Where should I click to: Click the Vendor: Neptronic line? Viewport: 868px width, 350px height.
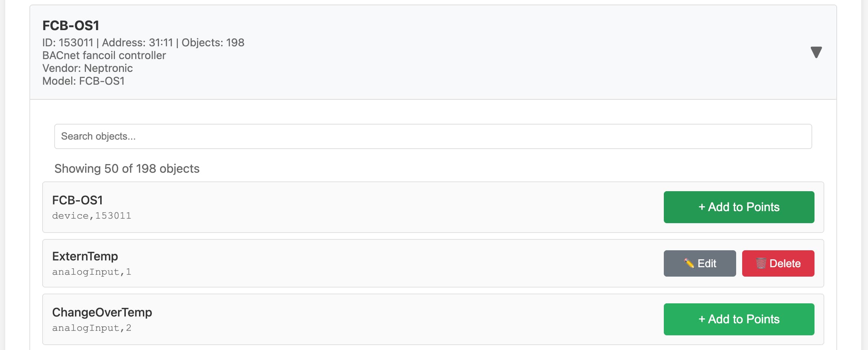pyautogui.click(x=87, y=68)
